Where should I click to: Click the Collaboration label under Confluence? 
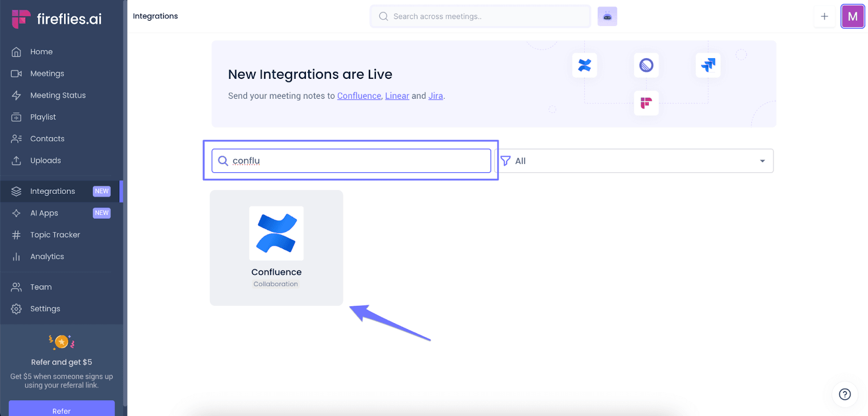point(276,284)
